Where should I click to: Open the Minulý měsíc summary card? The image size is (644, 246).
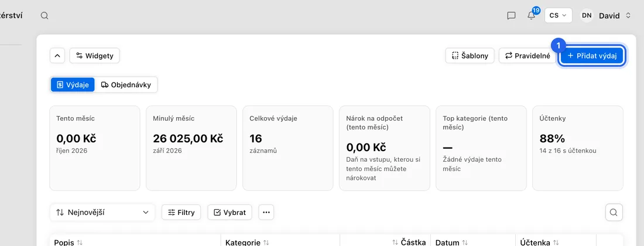pos(191,148)
